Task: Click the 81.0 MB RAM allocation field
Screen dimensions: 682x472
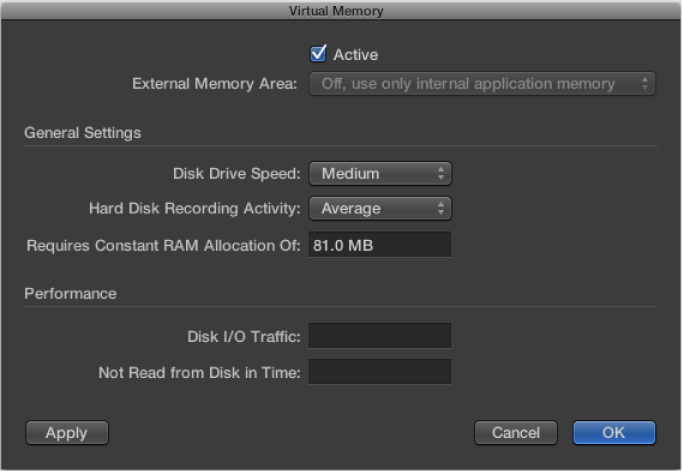Action: click(x=380, y=244)
